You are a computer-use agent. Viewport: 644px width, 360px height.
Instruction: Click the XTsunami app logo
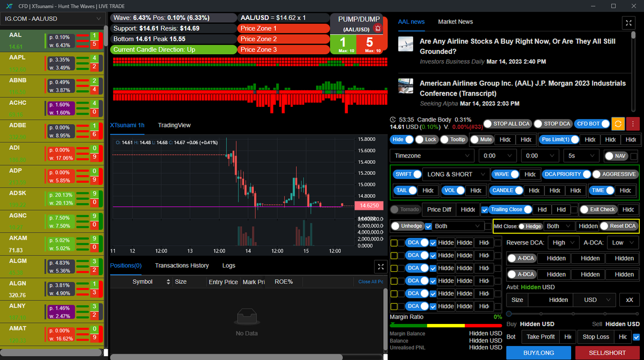[x=10, y=6]
